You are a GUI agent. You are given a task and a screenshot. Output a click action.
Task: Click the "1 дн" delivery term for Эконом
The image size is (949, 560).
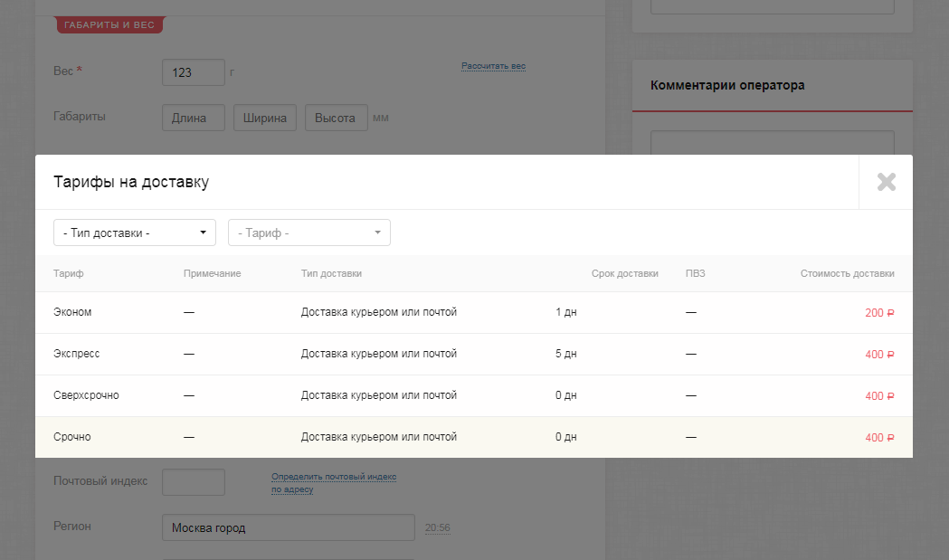(x=566, y=312)
